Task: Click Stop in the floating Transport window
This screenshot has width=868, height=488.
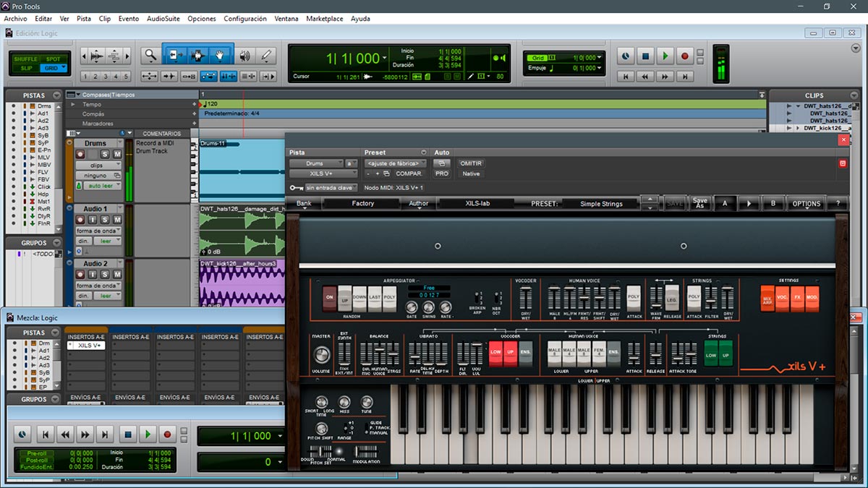Action: (128, 435)
